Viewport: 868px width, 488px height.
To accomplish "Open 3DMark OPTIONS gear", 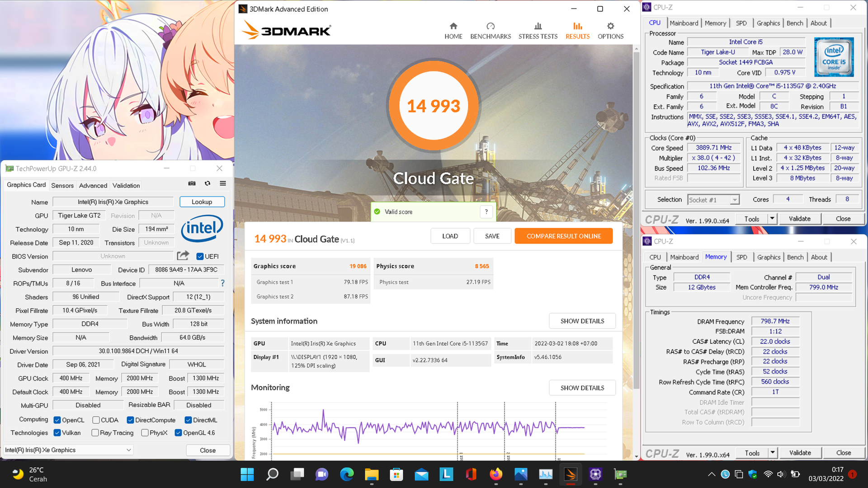I will (610, 31).
